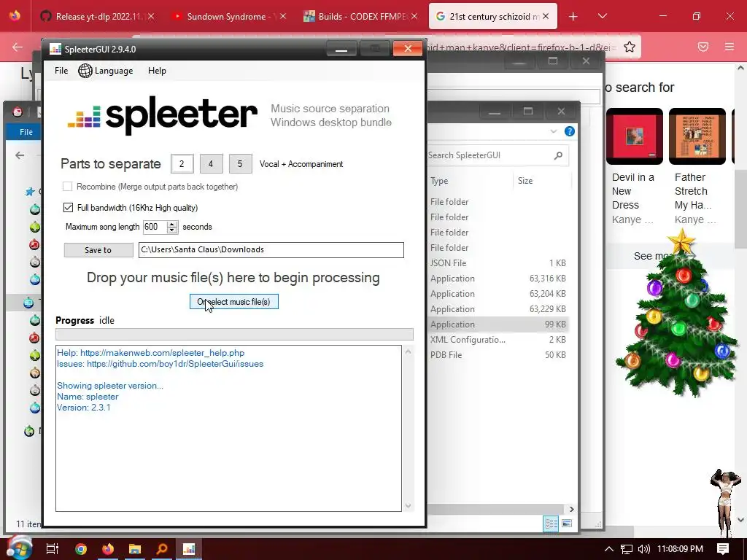Click SpleeterGUI taskbar icon
This screenshot has width=747, height=560.
point(189,549)
